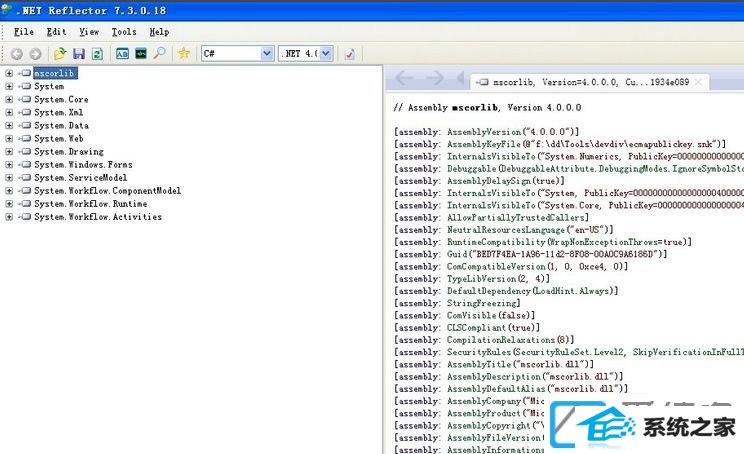Screen dimensions: 744x454
Task: Click the System.ServiceModel assembly node icon
Action: 25,177
